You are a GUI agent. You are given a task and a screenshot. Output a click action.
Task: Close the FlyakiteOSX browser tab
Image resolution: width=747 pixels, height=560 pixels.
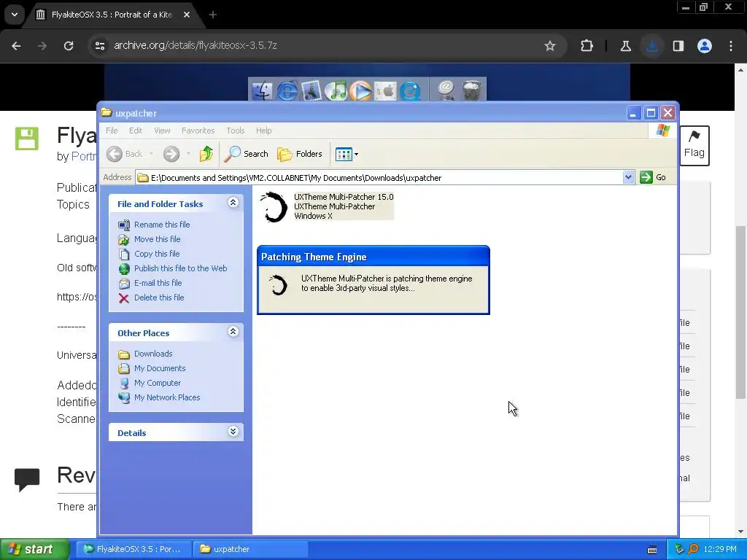187,15
